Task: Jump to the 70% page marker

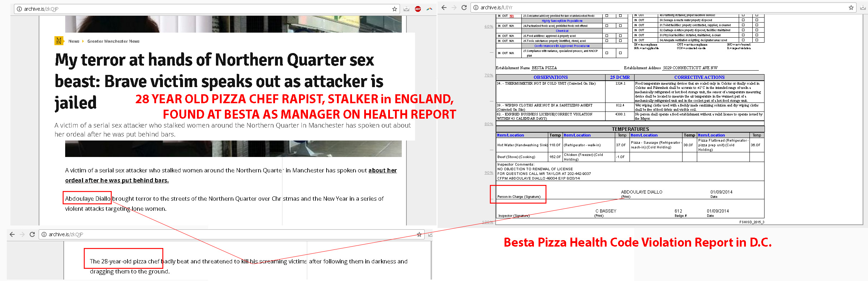Action: pyautogui.click(x=489, y=75)
